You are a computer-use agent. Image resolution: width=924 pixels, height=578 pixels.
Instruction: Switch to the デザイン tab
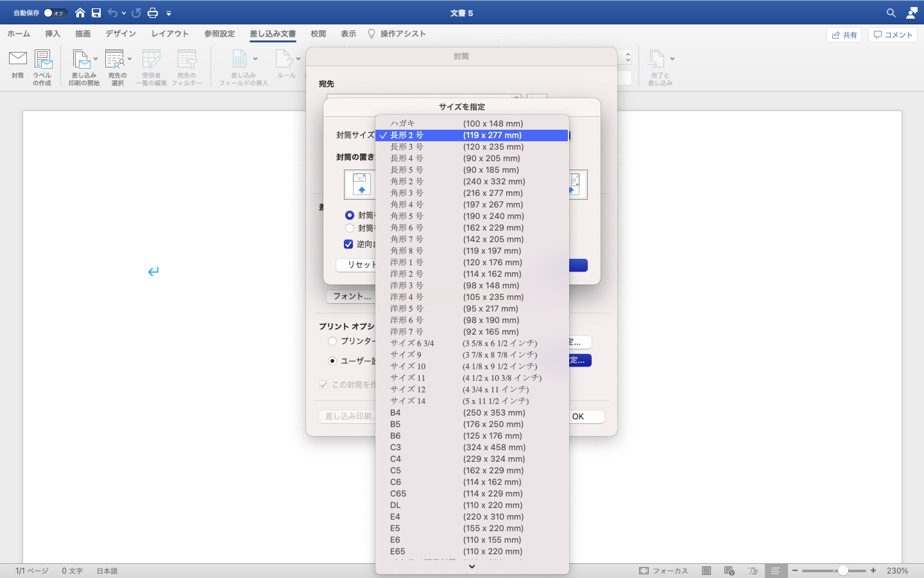pyautogui.click(x=121, y=34)
